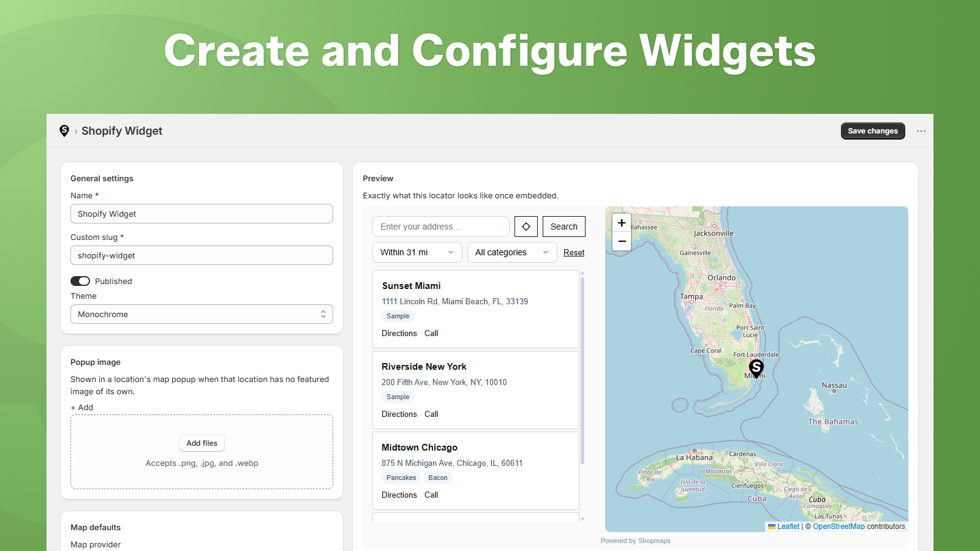Screen dimensions: 980x551
Task: Click the Sample tag on Riverside New York
Action: pyautogui.click(x=398, y=397)
